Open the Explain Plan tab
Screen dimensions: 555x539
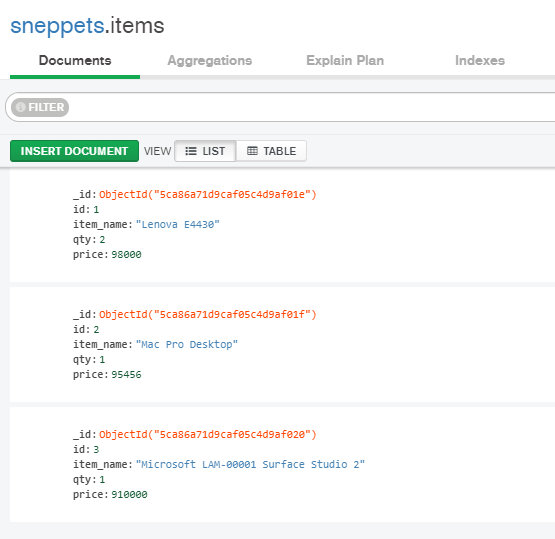click(345, 61)
